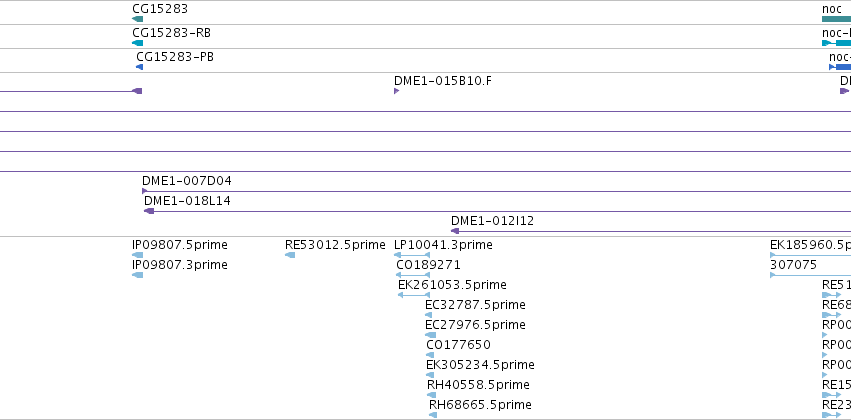Click the CG15283 gene arrow glyph
Viewport: 851px width, 420px height.
click(x=137, y=19)
